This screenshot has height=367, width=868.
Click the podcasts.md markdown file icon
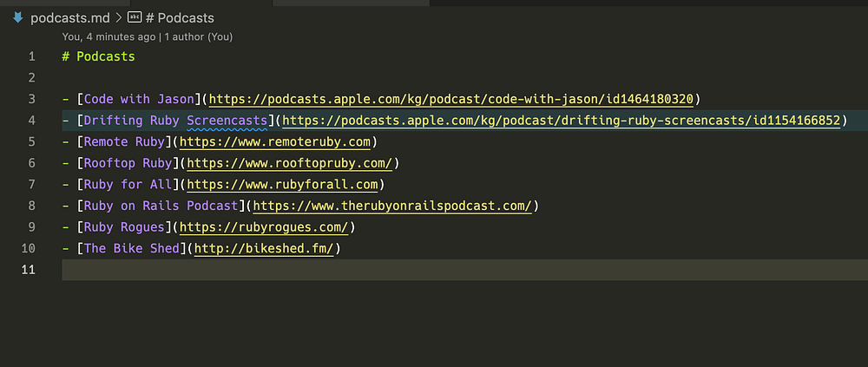17,17
